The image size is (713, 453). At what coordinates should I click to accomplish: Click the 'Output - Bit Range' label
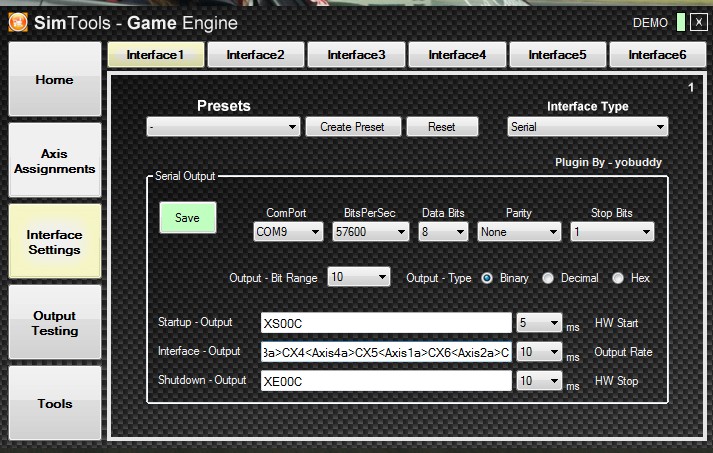click(273, 278)
